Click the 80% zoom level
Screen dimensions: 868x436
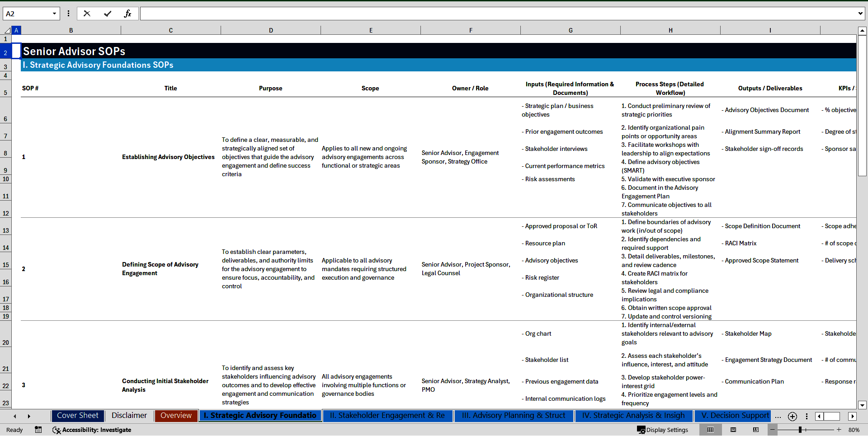(854, 430)
